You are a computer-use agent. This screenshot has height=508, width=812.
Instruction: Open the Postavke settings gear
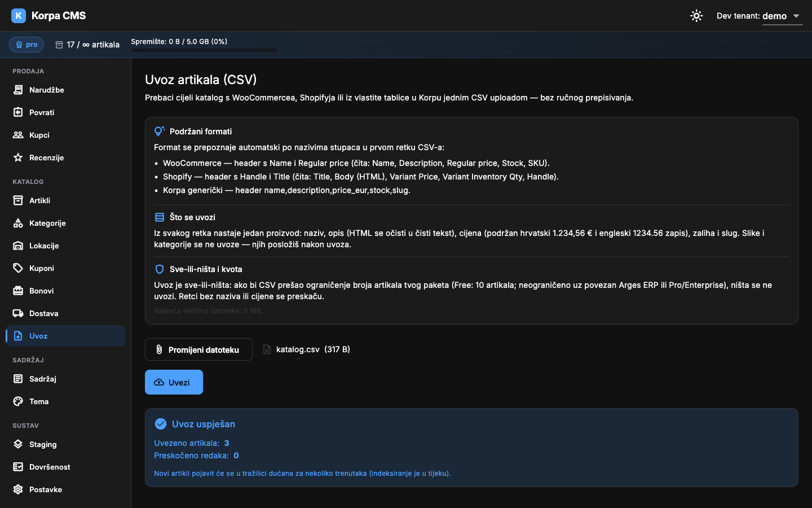18,489
